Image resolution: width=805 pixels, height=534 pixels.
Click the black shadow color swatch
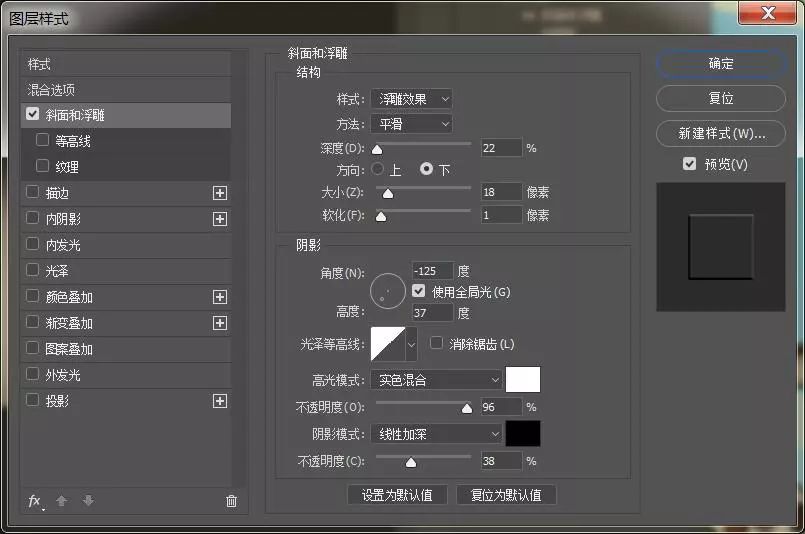tap(523, 433)
